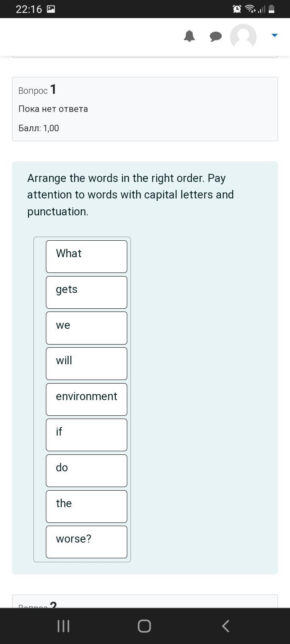The height and width of the screenshot is (644, 290).
Task: Select the "do" word tile
Action: click(87, 471)
